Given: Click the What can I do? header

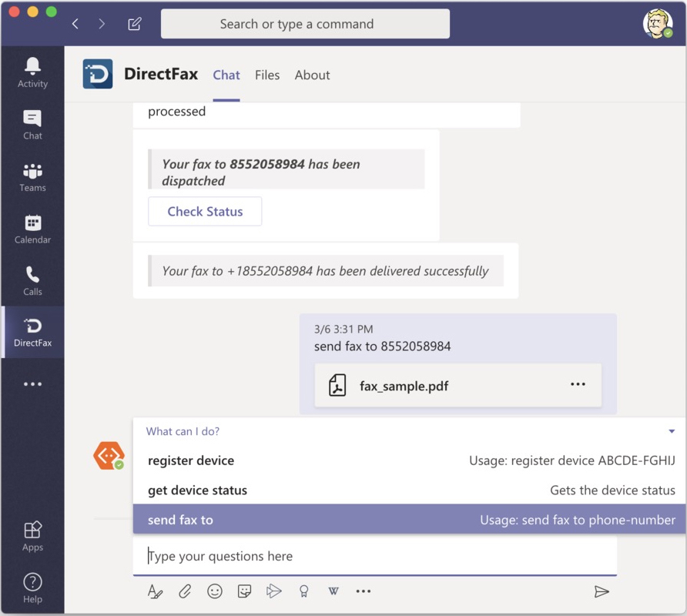Looking at the screenshot, I should pos(183,431).
